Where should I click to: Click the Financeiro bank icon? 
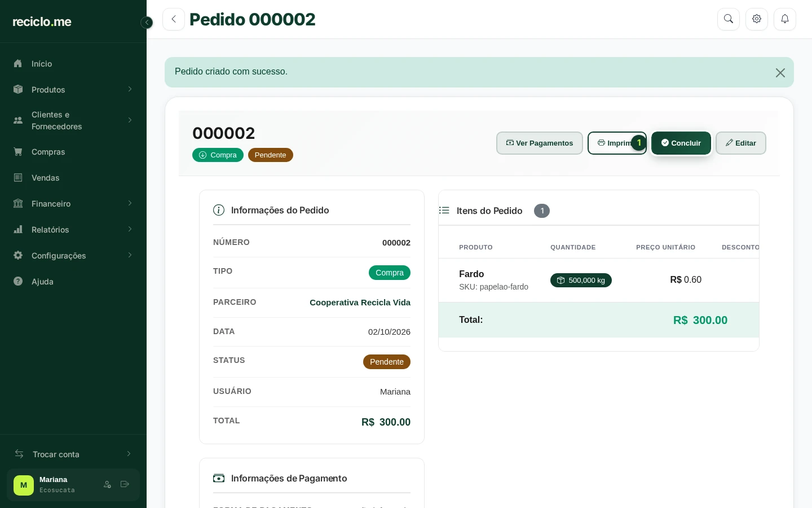tap(18, 204)
